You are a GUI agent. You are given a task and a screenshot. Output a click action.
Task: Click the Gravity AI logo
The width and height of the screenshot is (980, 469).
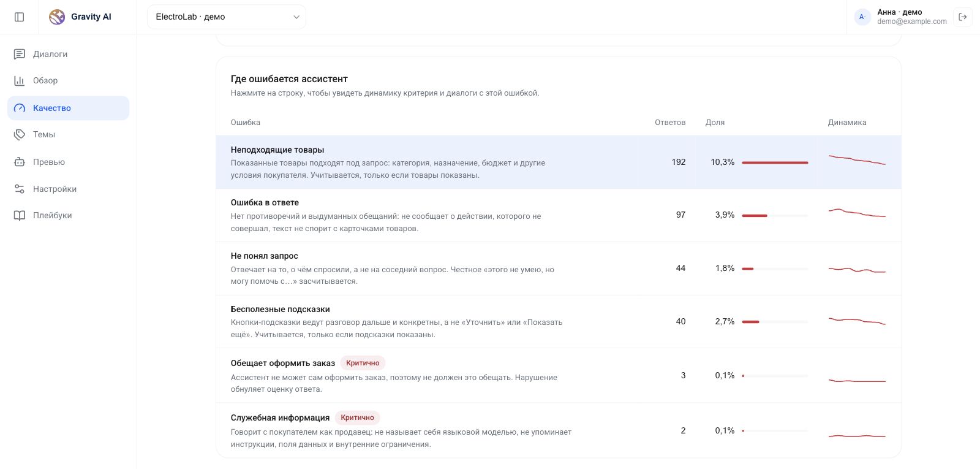coord(57,17)
